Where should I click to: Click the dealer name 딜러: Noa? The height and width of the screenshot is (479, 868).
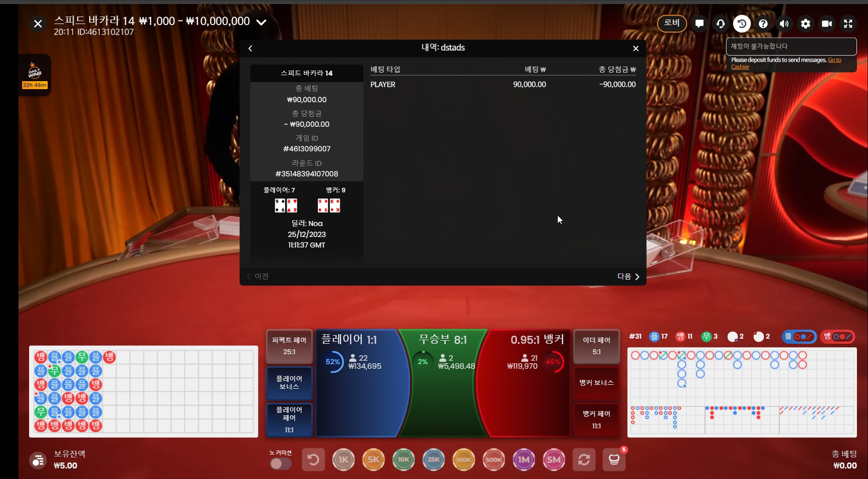[307, 223]
